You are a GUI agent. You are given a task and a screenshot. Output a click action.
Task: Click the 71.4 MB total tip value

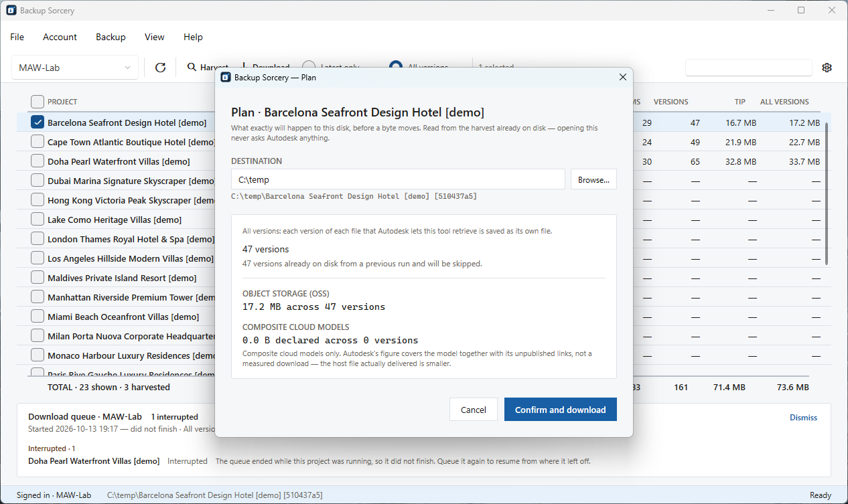click(x=729, y=388)
